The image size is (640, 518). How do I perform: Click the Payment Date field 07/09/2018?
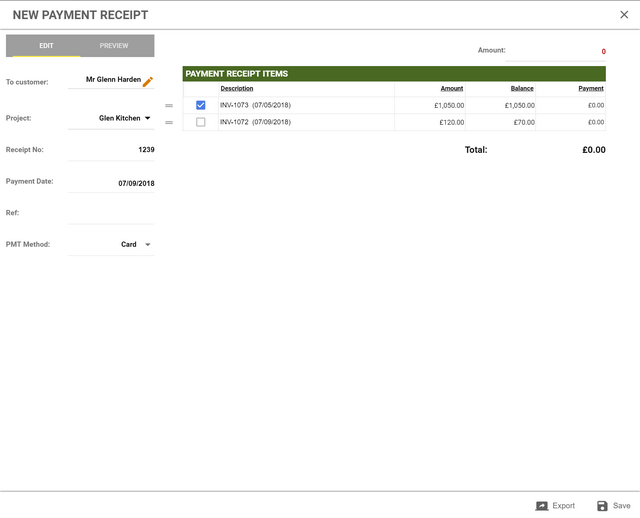click(111, 183)
